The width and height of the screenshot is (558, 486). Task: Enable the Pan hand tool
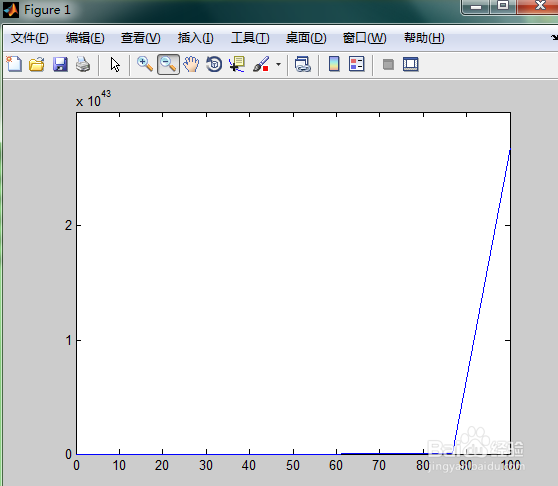(x=191, y=64)
